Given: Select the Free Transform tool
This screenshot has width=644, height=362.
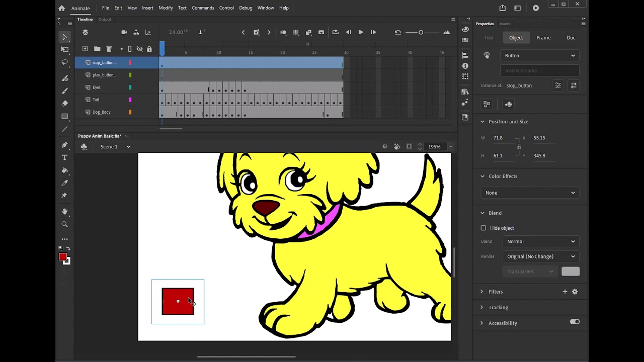Looking at the screenshot, I should 64,49.
